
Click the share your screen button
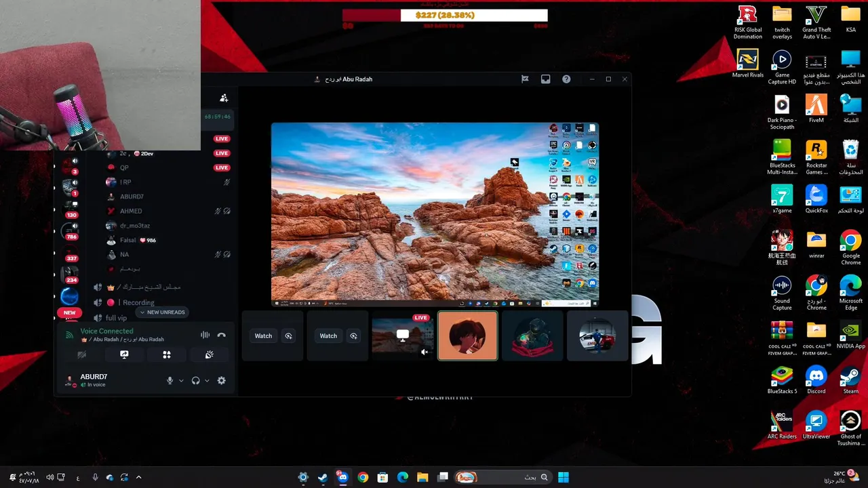click(x=124, y=354)
